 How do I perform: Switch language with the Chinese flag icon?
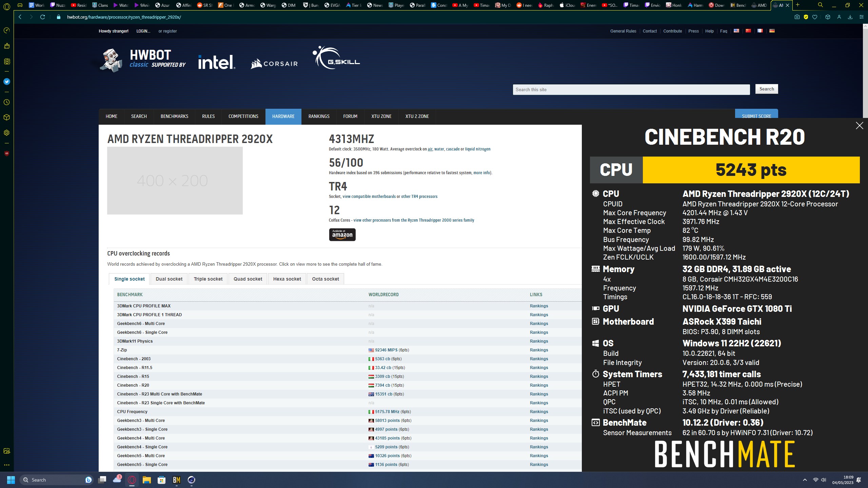[x=748, y=31]
